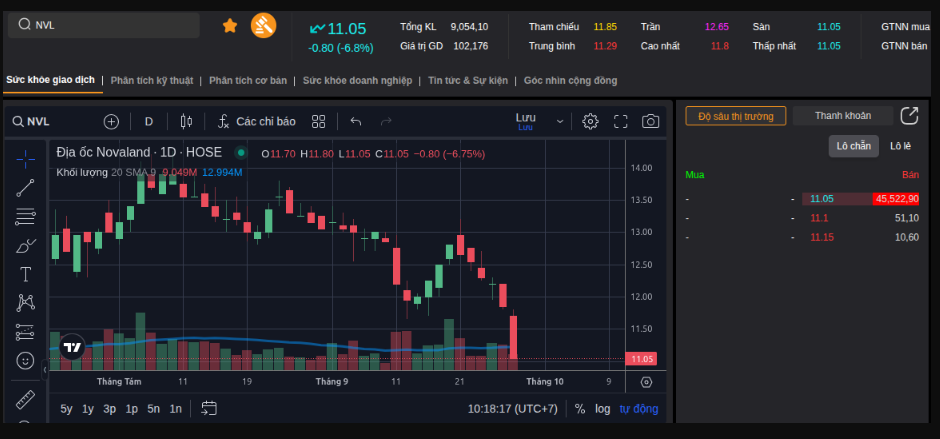940x439 pixels.
Task: Take a chart snapshot with the camera icon
Action: click(650, 121)
